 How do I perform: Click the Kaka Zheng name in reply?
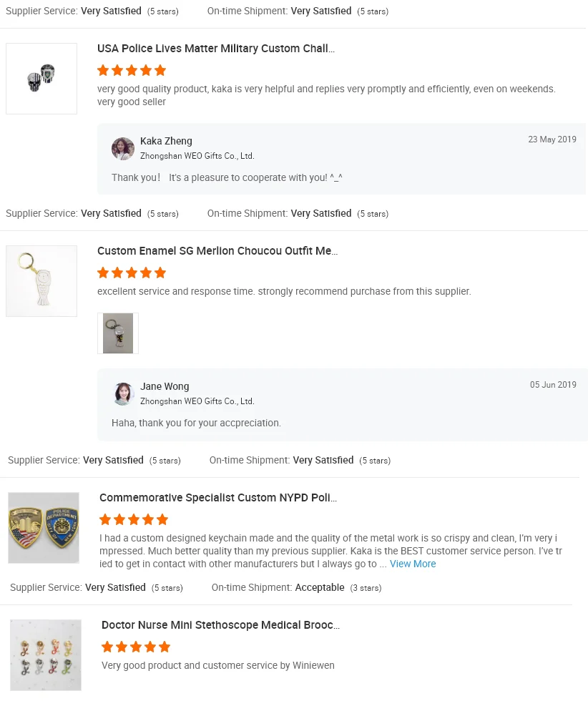[x=166, y=141]
